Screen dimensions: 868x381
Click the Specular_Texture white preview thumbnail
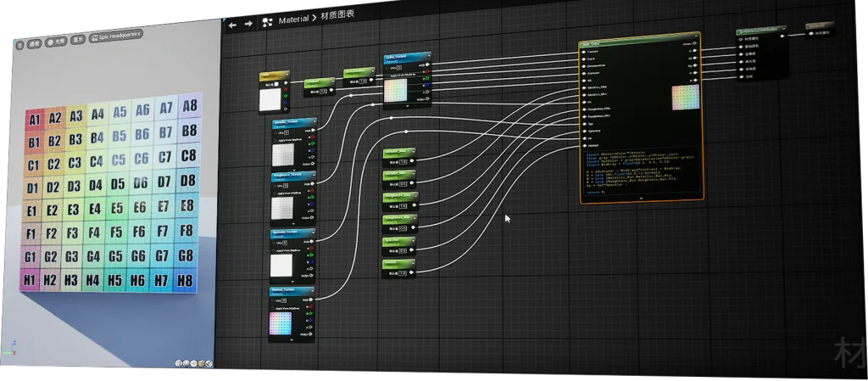coord(281,266)
